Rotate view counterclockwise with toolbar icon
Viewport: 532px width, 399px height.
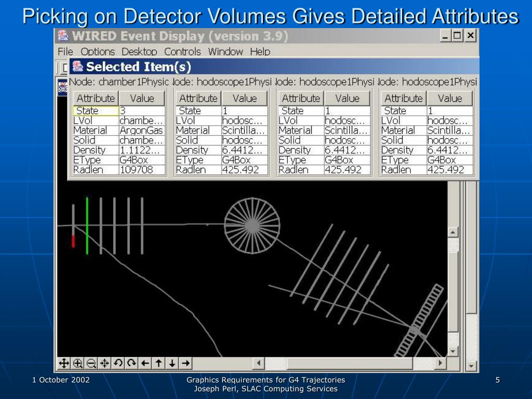coord(118,363)
